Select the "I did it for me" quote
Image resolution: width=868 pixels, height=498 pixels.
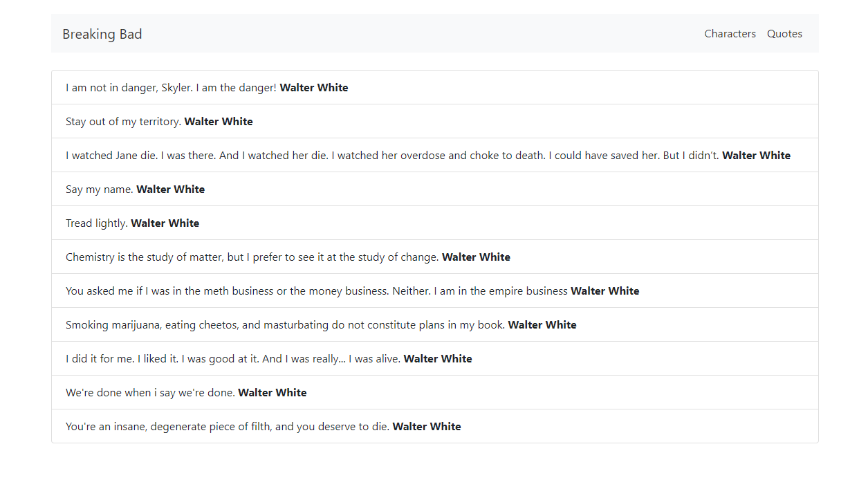click(435, 358)
